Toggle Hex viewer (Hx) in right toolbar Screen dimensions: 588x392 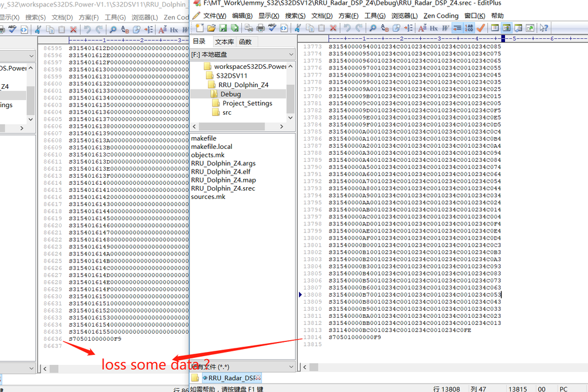pyautogui.click(x=434, y=28)
